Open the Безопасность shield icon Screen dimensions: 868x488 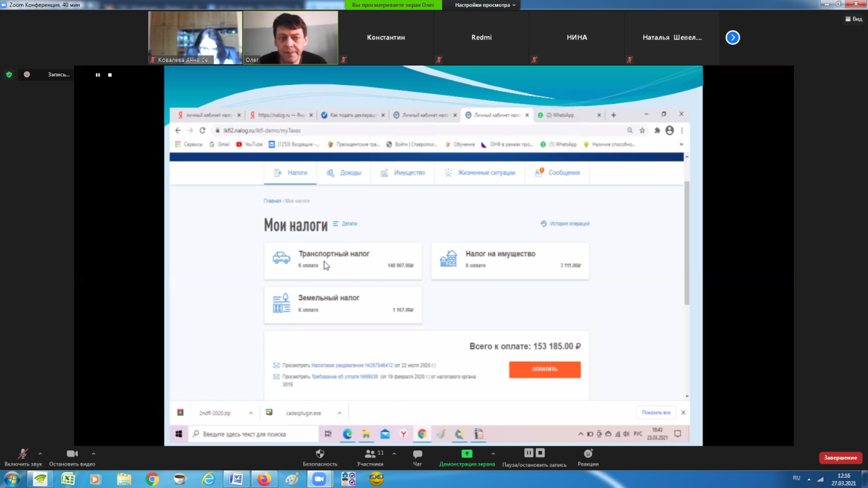tap(320, 454)
